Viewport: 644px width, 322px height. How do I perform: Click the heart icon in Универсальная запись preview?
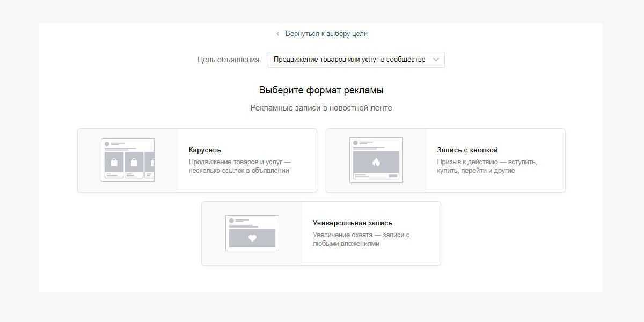pos(252,238)
